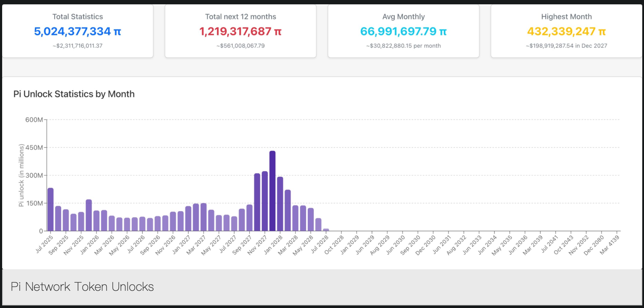Click the Total next 12 months card

click(x=240, y=31)
